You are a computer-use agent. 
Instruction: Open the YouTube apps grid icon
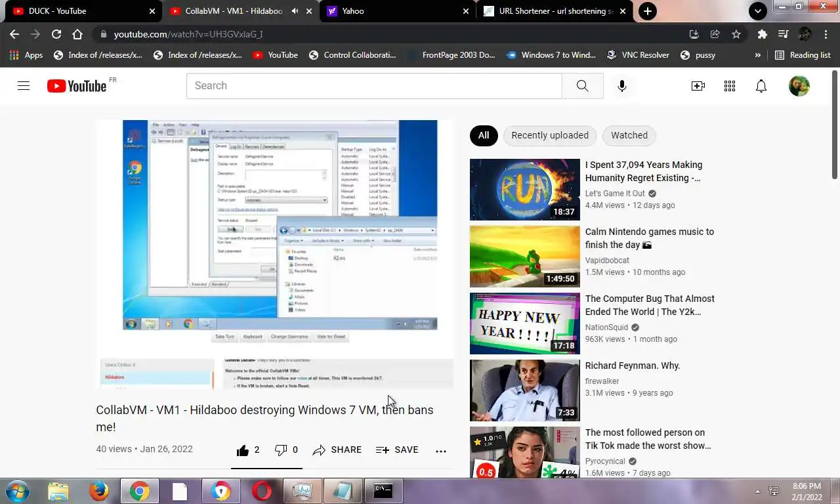click(x=730, y=86)
